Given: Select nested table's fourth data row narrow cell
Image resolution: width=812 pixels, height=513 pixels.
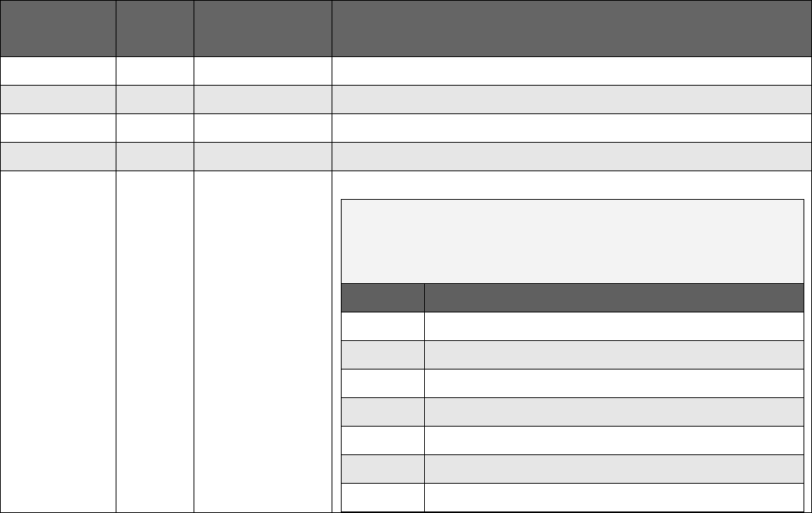Looking at the screenshot, I should pyautogui.click(x=382, y=412).
